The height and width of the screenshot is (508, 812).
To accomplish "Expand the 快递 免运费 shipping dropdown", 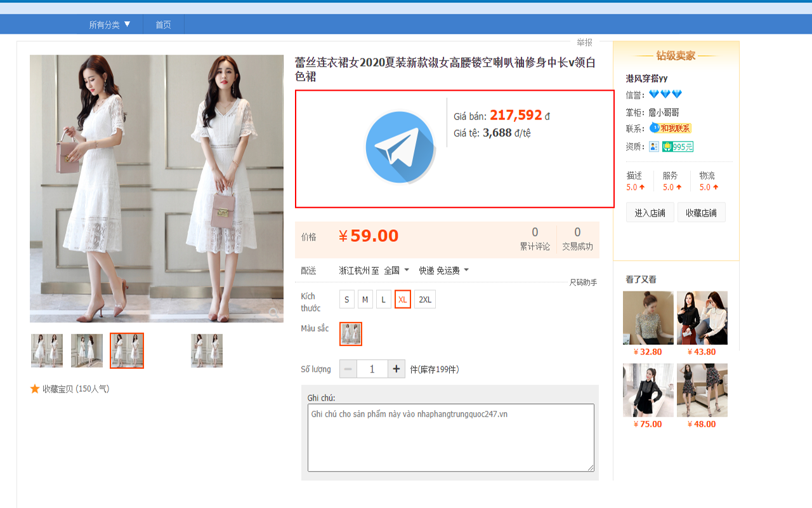I will [444, 271].
